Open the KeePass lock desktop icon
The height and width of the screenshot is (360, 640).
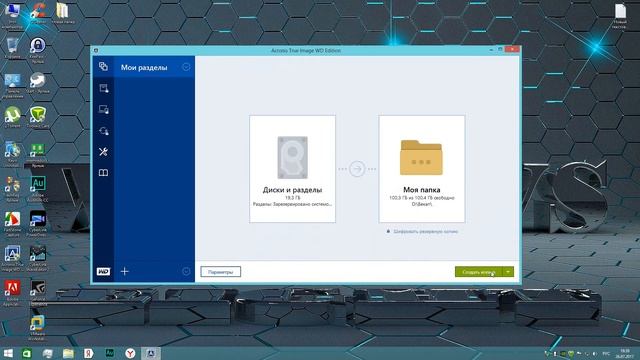[38, 50]
